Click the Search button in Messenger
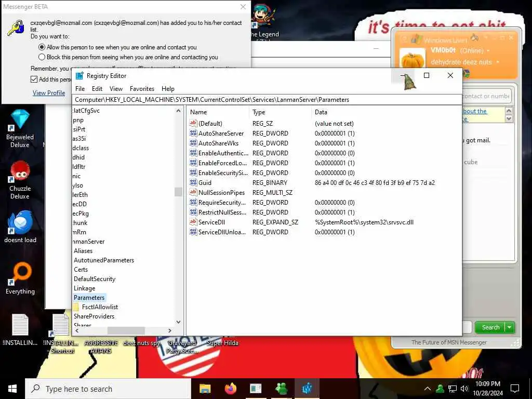This screenshot has height=399, width=532. coord(490,327)
